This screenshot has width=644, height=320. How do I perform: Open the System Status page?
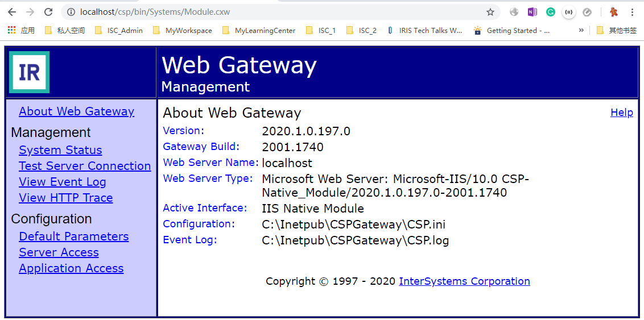[x=60, y=150]
